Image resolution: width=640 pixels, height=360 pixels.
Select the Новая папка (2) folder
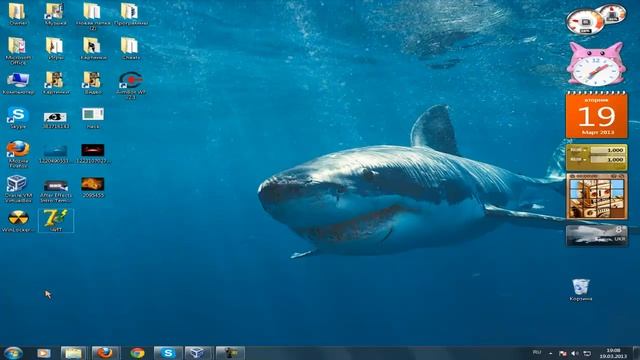click(93, 15)
